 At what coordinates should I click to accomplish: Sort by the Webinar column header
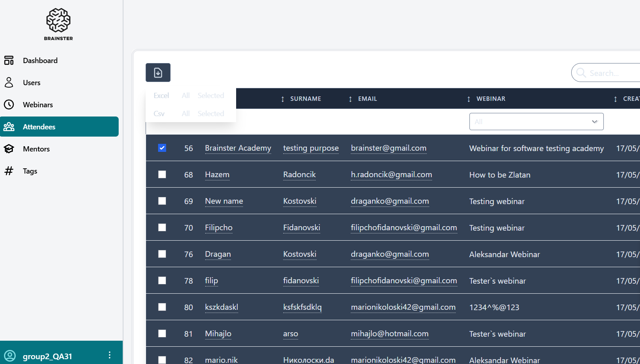(x=491, y=99)
